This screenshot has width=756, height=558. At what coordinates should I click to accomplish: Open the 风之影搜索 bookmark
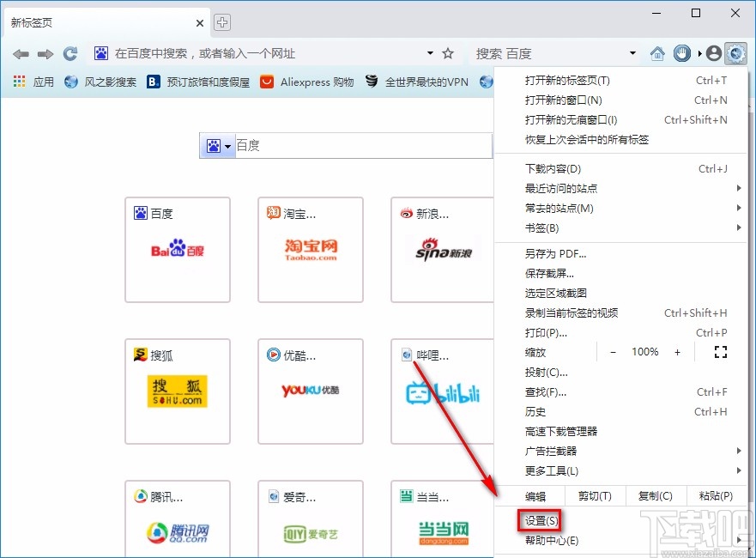tap(100, 82)
